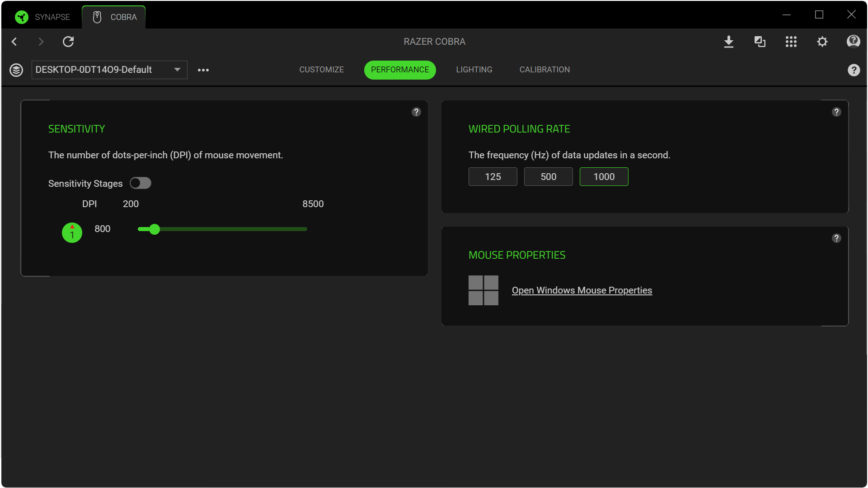
Task: Switch to the Lighting tab
Action: (x=474, y=70)
